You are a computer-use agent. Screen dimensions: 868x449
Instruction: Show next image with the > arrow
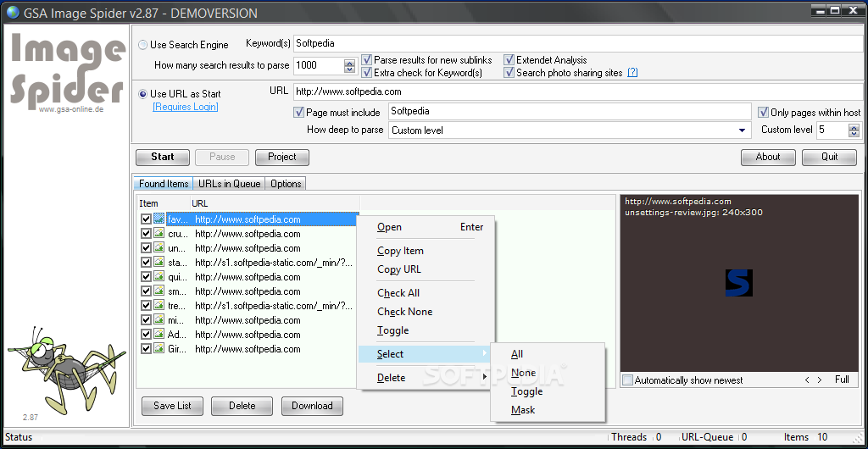[x=820, y=380]
